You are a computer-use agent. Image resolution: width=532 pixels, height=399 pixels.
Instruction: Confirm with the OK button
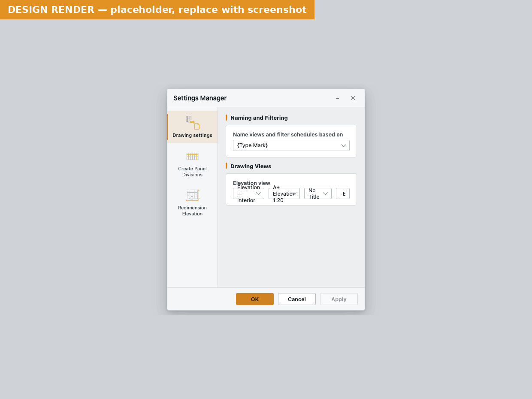coord(255,299)
